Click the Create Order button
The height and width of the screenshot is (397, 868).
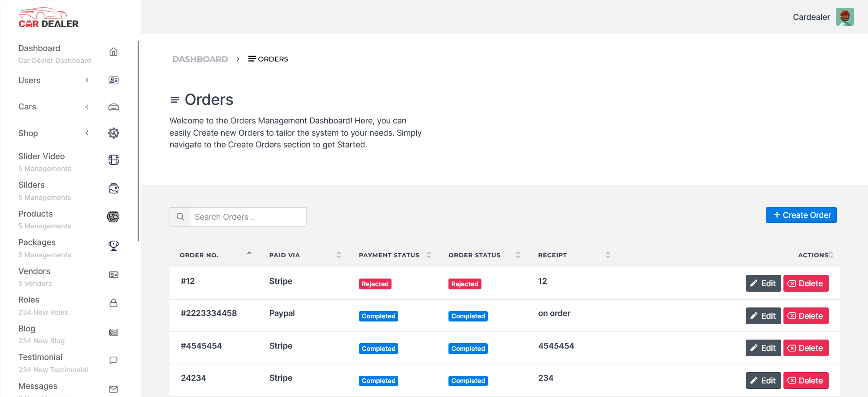(x=801, y=215)
